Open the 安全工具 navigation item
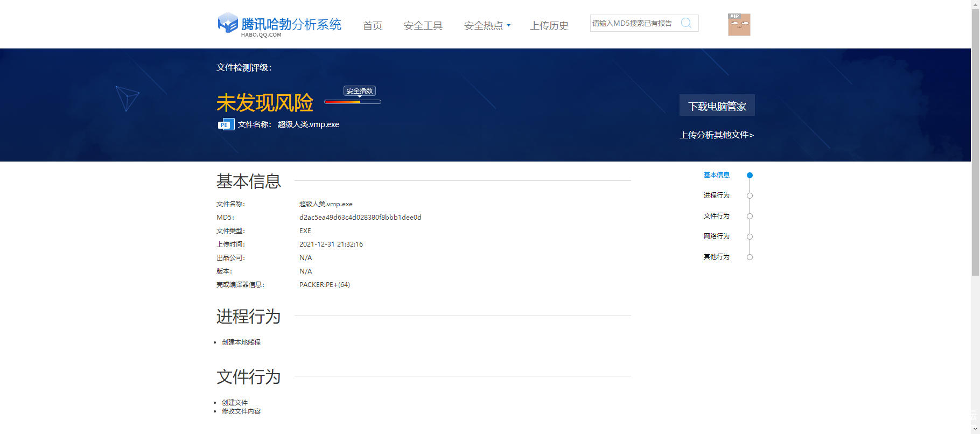980x434 pixels. (x=423, y=26)
